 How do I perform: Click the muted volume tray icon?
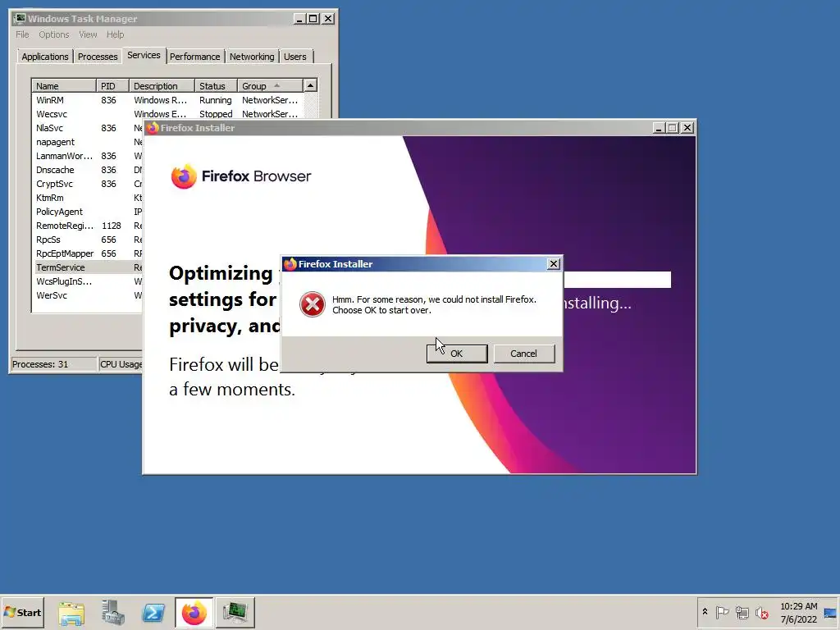coord(762,612)
